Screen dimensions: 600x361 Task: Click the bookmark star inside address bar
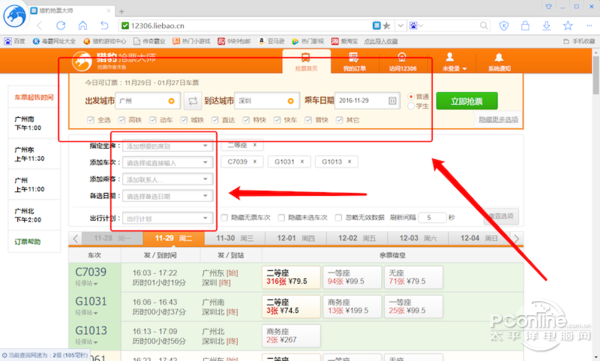point(387,26)
